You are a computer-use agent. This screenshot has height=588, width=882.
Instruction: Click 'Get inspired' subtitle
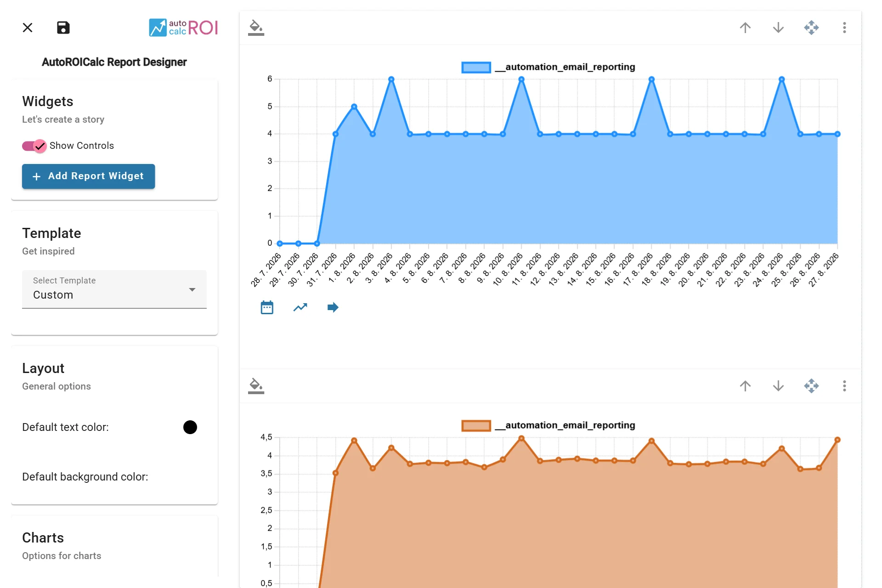(48, 251)
